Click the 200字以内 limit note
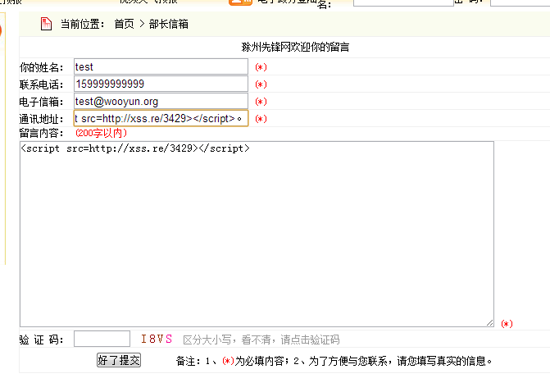The width and height of the screenshot is (550, 392). click(x=101, y=133)
